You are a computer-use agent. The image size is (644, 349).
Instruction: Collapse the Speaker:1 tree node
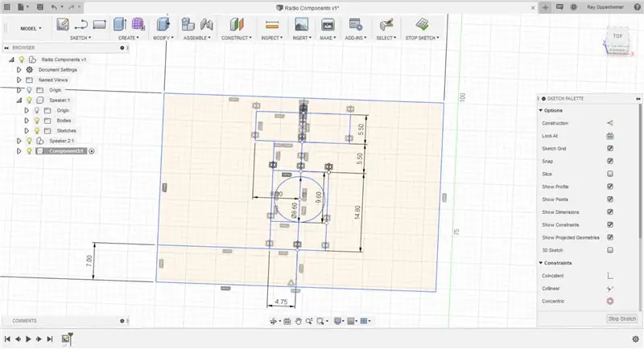point(19,100)
